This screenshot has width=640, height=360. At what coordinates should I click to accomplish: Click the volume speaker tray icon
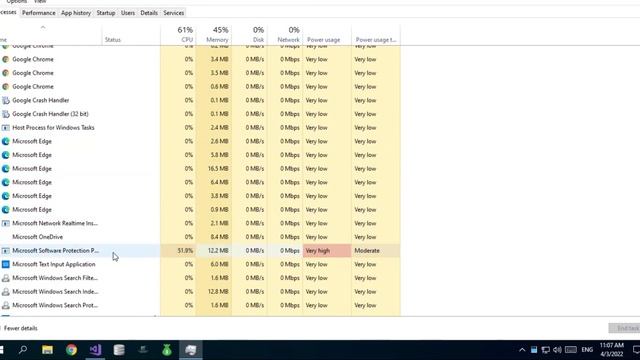(557, 350)
